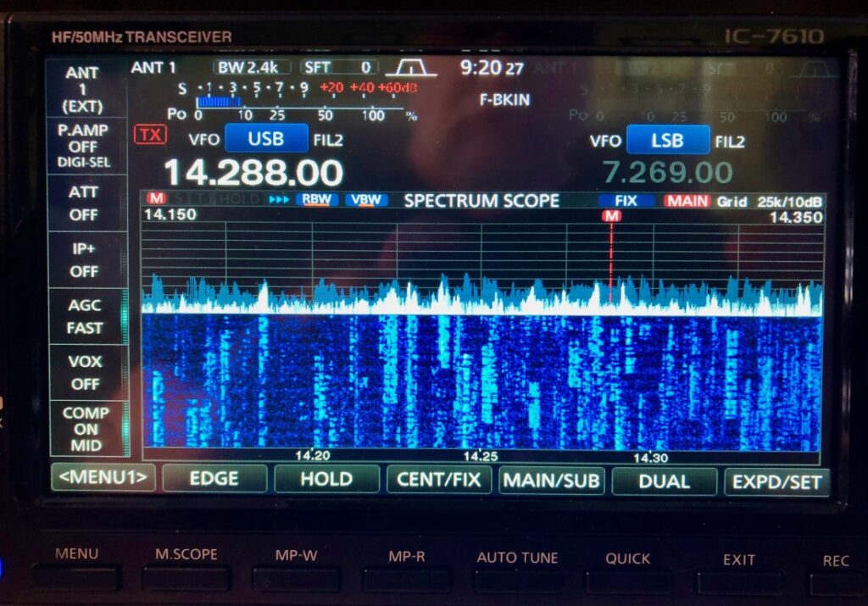Image resolution: width=868 pixels, height=606 pixels.
Task: Toggle the IP+ OFF function
Action: click(84, 259)
